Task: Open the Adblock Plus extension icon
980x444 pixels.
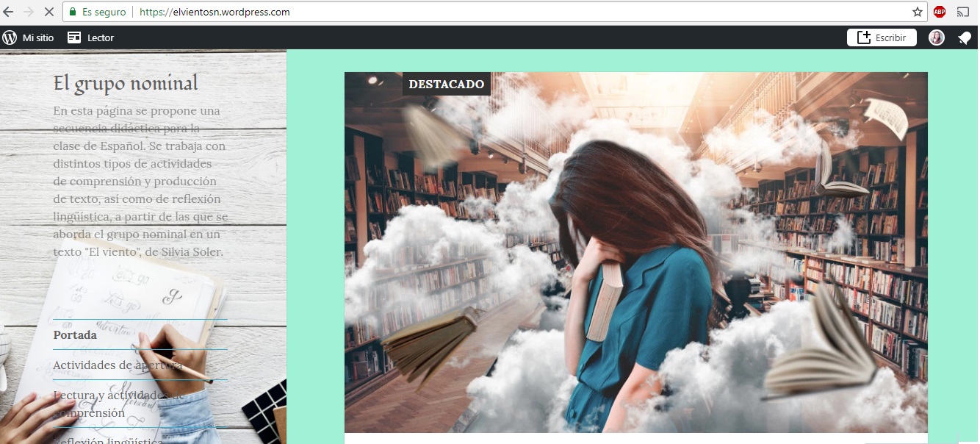Action: click(940, 12)
